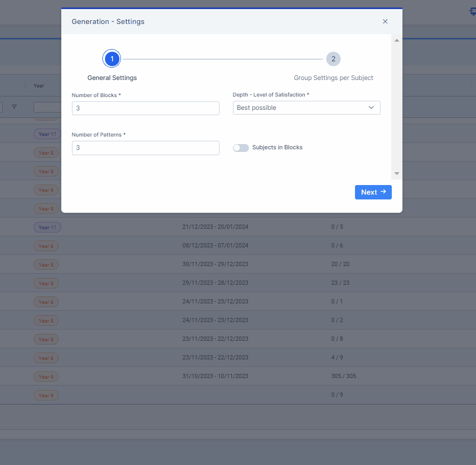Switch to Group Settings per Subject step

[333, 77]
